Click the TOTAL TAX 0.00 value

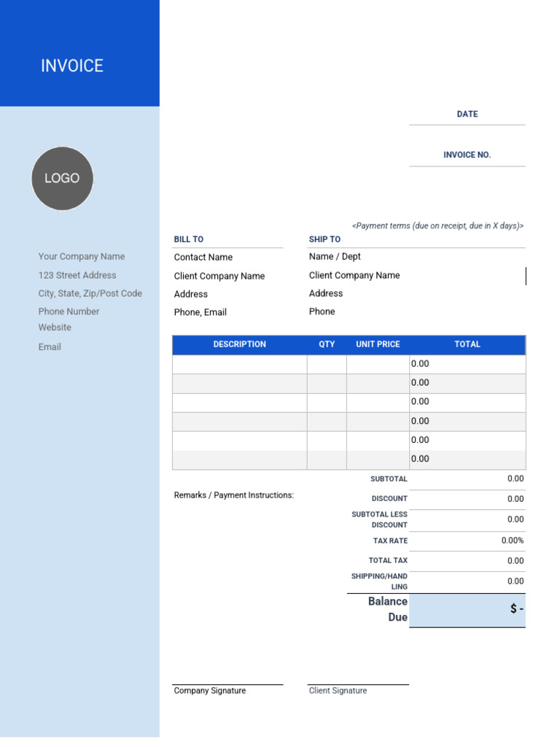[516, 561]
